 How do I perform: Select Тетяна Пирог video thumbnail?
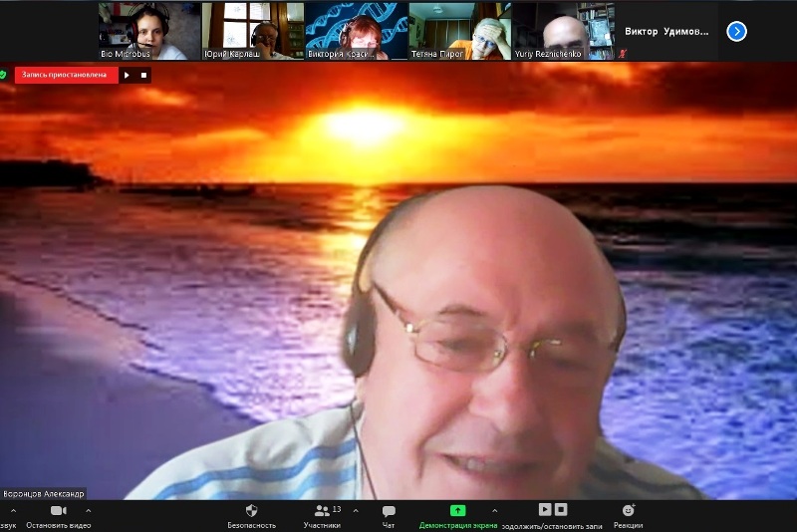(x=460, y=31)
